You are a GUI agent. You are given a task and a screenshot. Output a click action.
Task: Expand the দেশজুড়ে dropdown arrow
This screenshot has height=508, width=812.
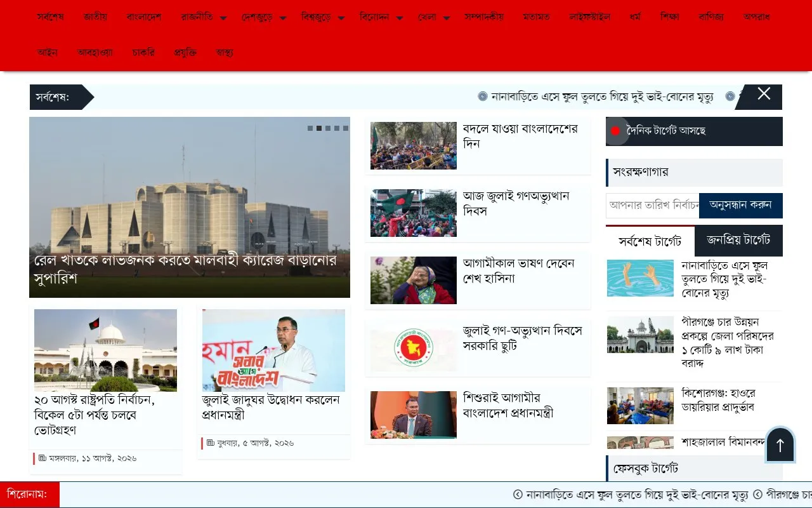click(x=283, y=18)
